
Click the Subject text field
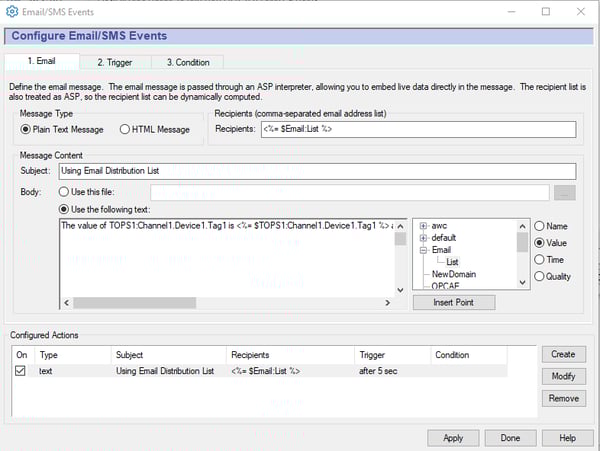pos(317,171)
